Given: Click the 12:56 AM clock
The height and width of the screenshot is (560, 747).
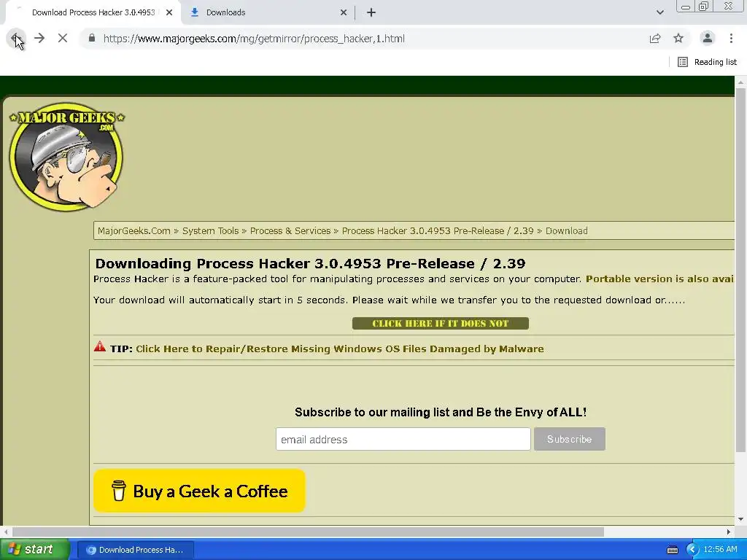Looking at the screenshot, I should coord(720,550).
